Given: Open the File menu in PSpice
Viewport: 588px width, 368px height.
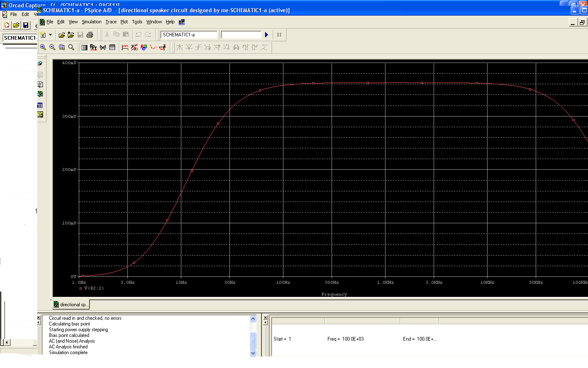Looking at the screenshot, I should pos(50,22).
